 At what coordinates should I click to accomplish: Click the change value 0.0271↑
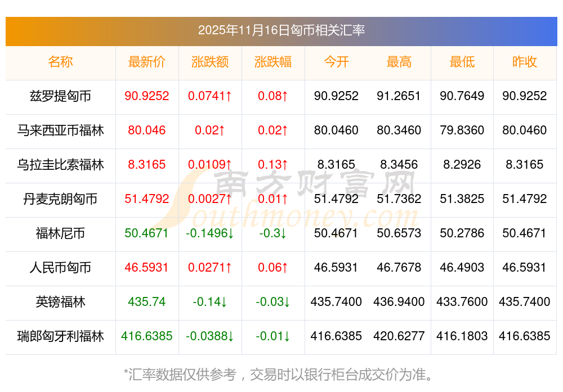tap(210, 268)
